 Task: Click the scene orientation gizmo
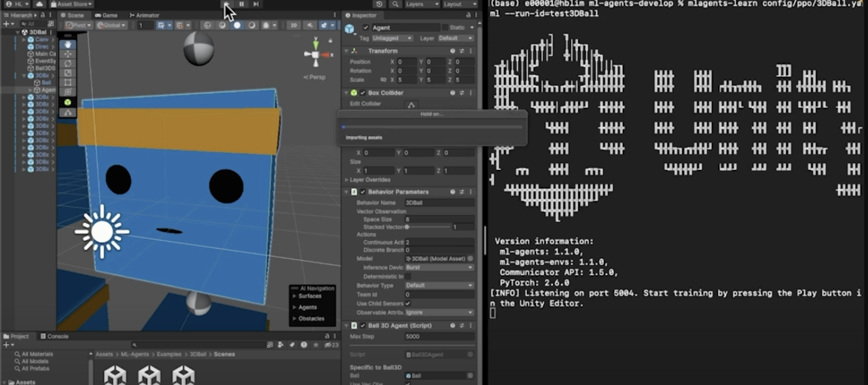click(x=315, y=55)
